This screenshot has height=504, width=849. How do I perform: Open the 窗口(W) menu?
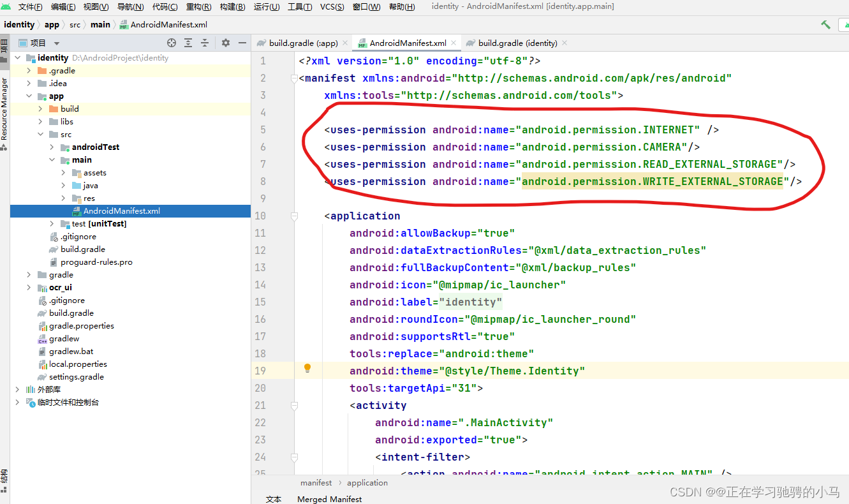(366, 7)
